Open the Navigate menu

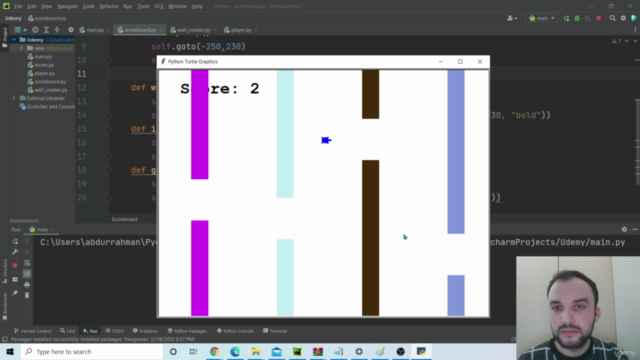coord(67,6)
